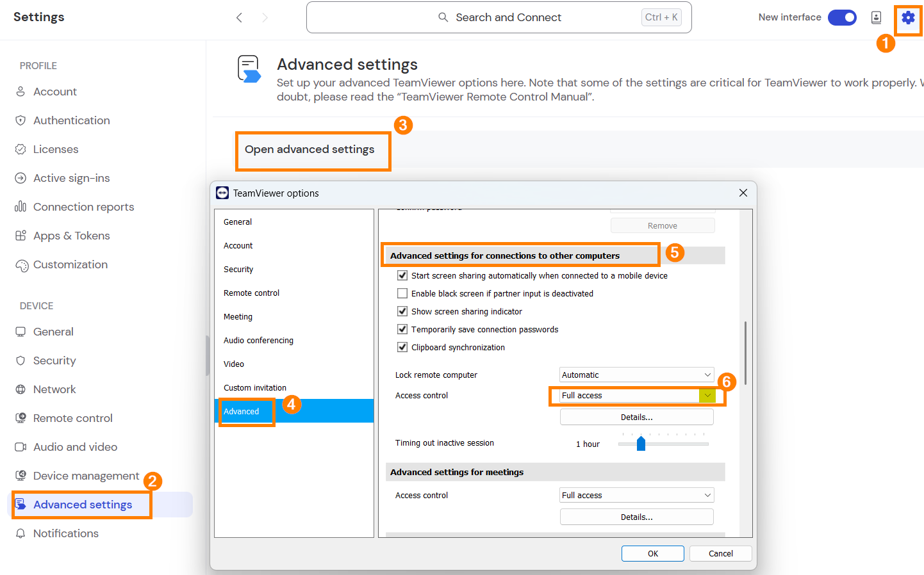924x575 pixels.
Task: Click the device Security shield icon
Action: pos(21,360)
